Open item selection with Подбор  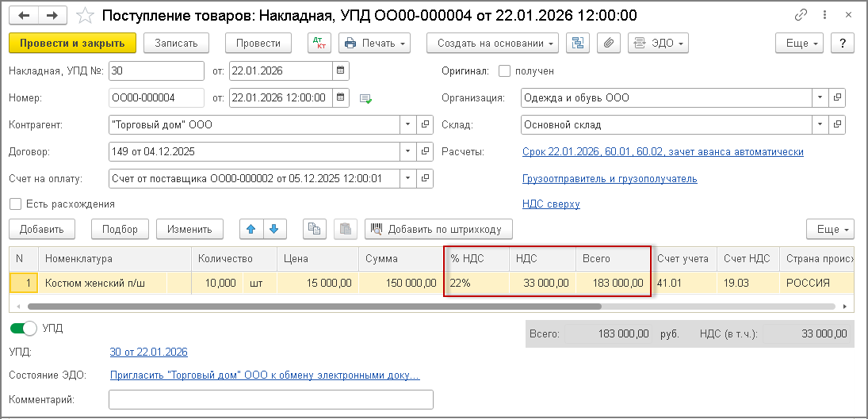120,229
